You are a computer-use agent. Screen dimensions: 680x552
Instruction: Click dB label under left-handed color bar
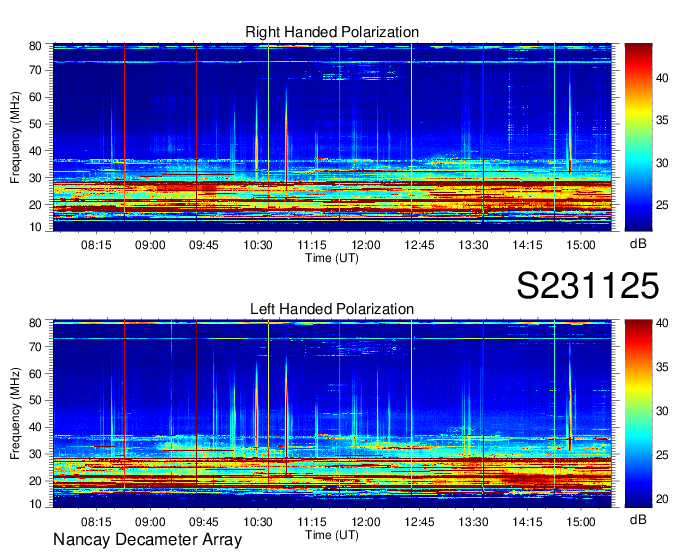[x=638, y=519]
